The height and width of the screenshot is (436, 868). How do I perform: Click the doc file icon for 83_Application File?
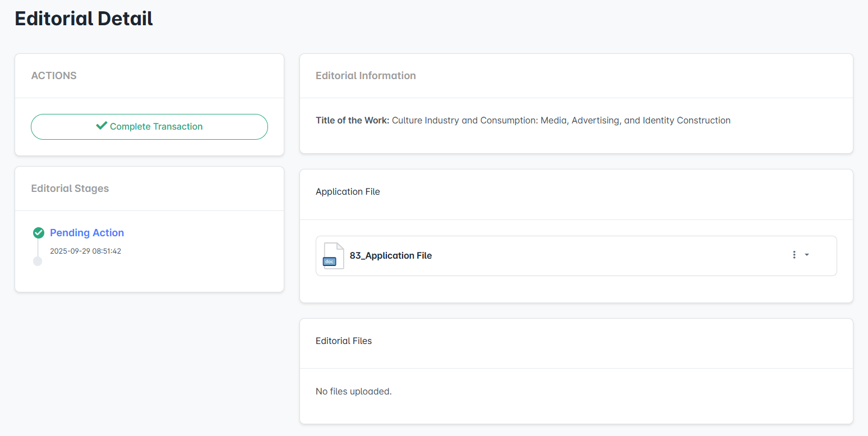pos(333,256)
